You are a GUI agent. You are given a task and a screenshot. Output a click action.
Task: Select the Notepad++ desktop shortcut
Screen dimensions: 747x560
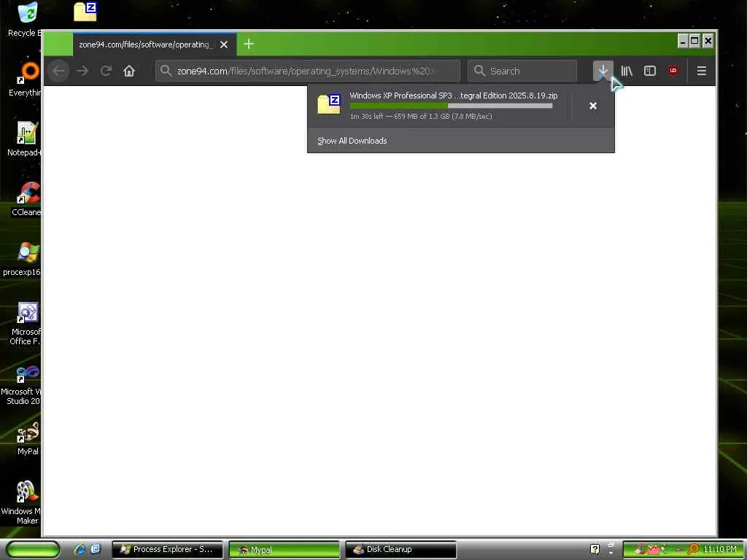[x=24, y=139]
